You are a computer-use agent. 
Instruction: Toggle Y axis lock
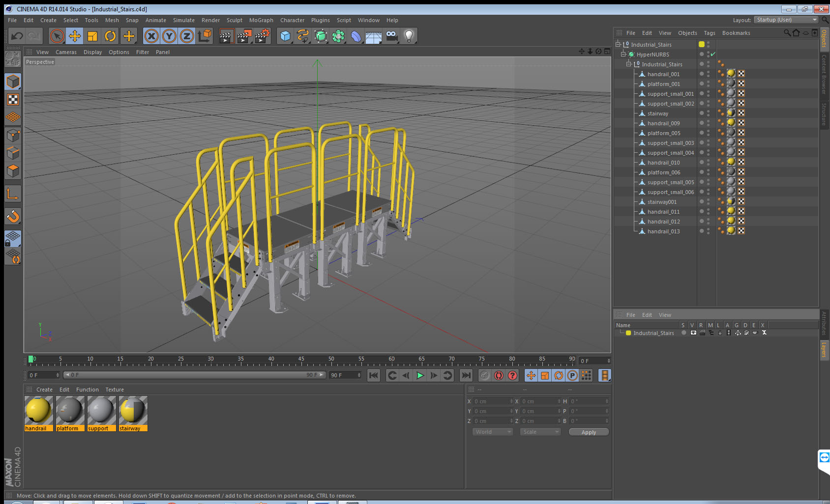tap(169, 36)
